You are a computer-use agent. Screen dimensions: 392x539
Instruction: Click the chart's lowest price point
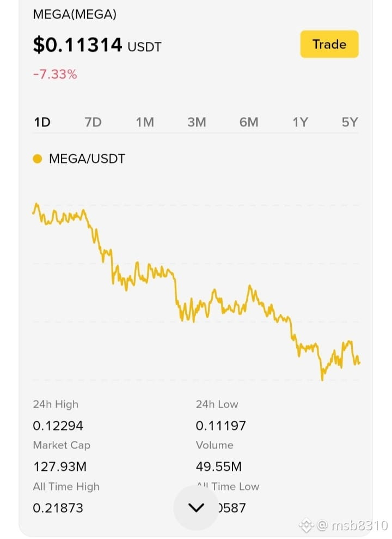tap(322, 379)
